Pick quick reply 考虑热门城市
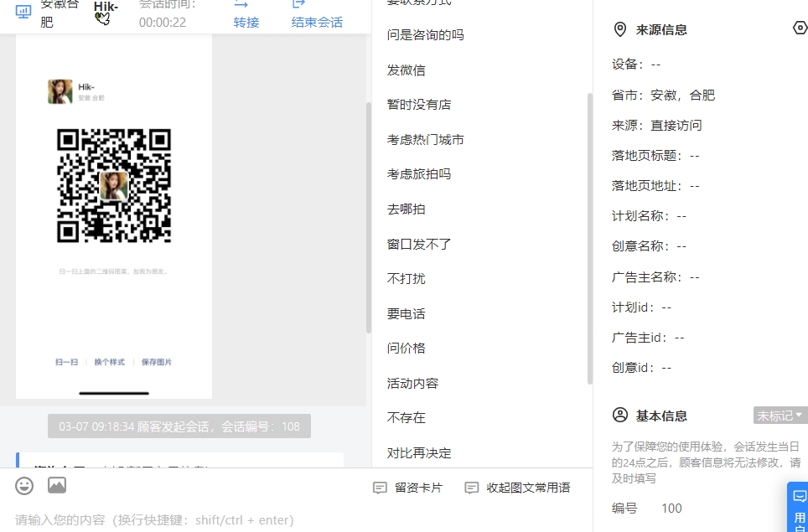Image resolution: width=808 pixels, height=532 pixels. 425,140
